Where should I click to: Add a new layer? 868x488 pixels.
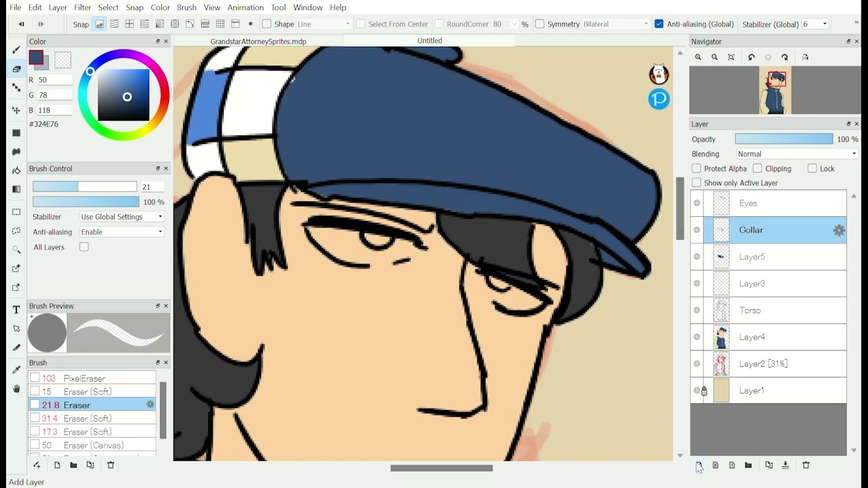point(698,465)
